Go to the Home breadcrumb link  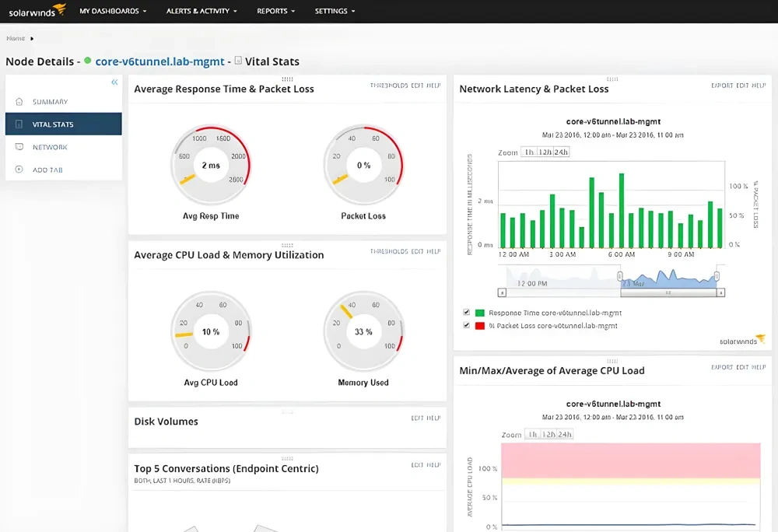coord(16,38)
